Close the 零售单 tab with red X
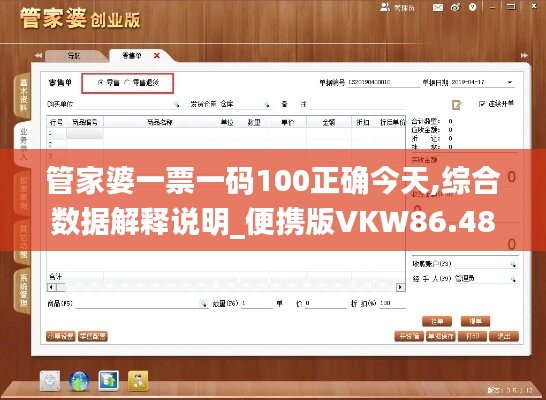The height and width of the screenshot is (400, 546). point(157,56)
